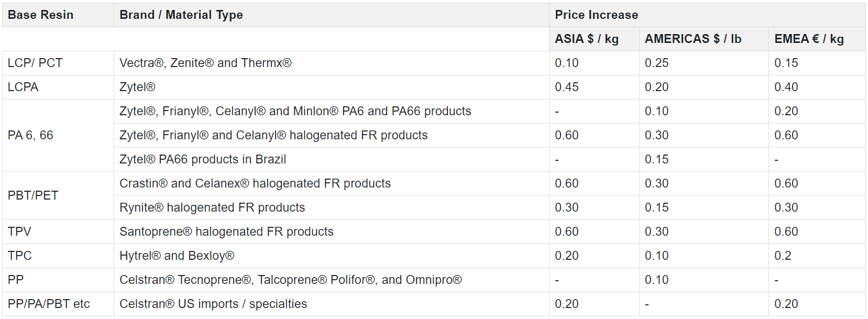The height and width of the screenshot is (319, 868).
Task: Click the PP/PA/PBT etc resin cell
Action: coord(49,304)
